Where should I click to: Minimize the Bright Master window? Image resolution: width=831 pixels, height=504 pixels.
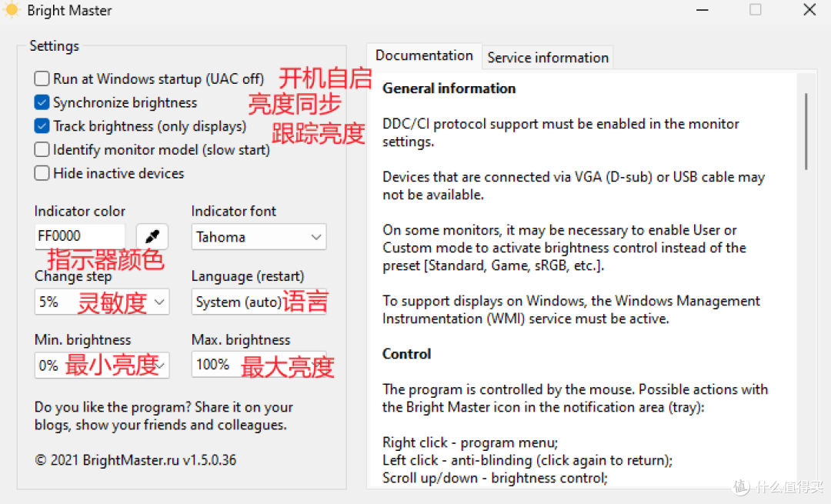pos(703,10)
